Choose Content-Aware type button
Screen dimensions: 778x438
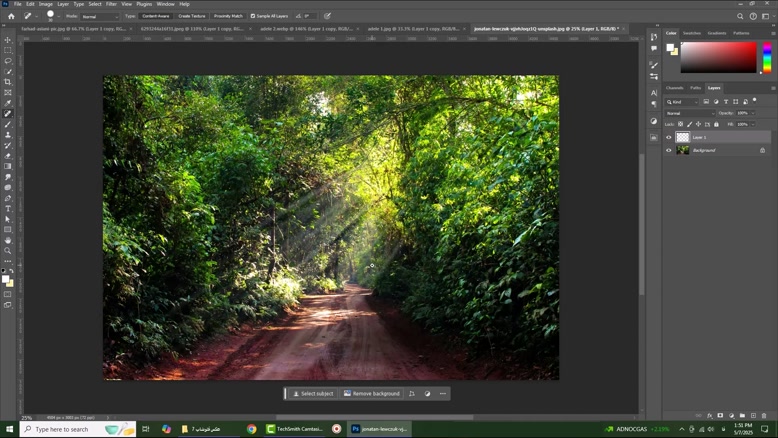pyautogui.click(x=156, y=16)
